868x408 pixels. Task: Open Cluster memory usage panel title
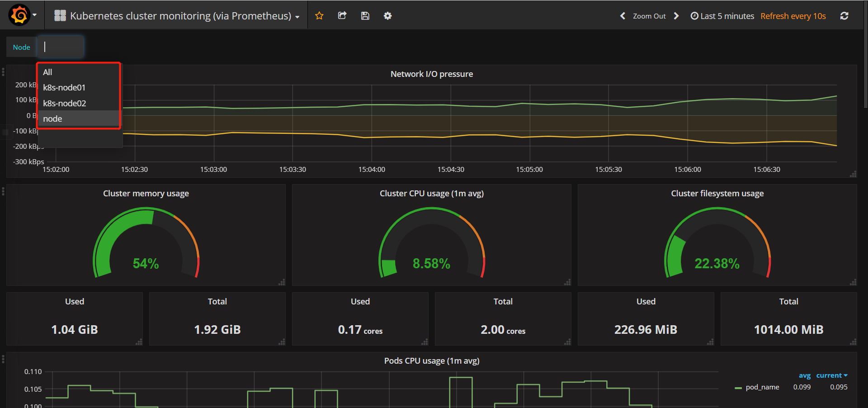146,193
